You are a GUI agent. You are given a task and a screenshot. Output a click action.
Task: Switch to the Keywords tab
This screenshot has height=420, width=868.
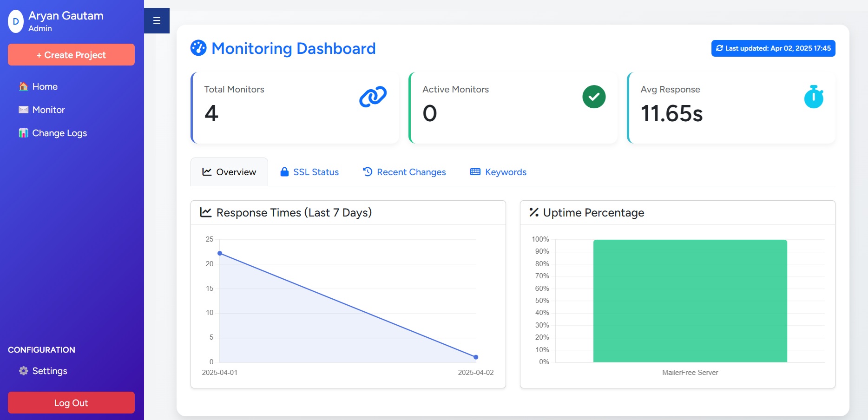point(498,172)
